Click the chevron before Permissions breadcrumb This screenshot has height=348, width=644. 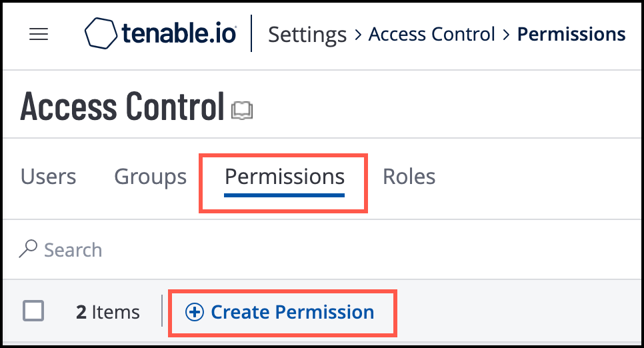(x=507, y=35)
